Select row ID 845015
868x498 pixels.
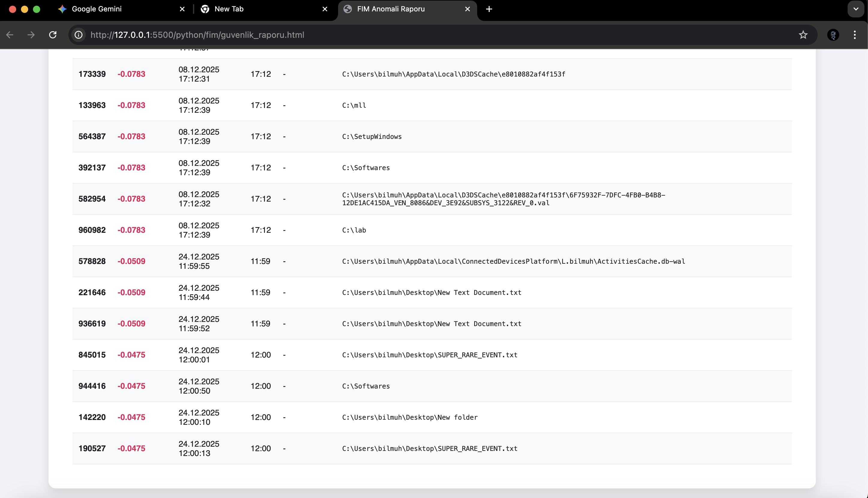[92, 355]
